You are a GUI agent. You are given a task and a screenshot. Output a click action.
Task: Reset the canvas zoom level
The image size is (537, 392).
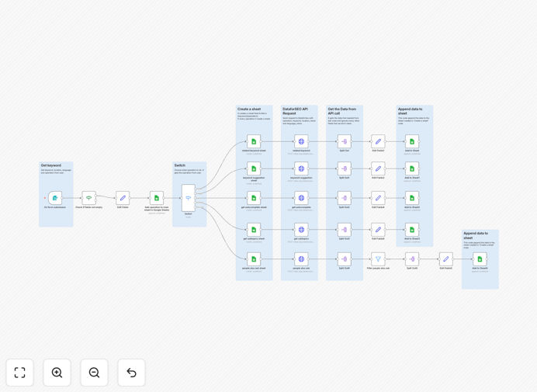click(x=131, y=373)
